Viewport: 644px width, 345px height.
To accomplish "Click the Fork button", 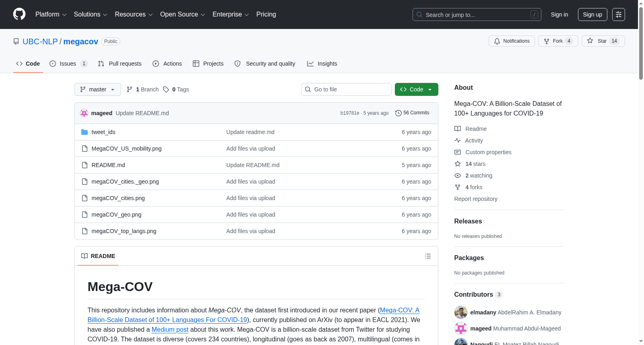I will (558, 41).
